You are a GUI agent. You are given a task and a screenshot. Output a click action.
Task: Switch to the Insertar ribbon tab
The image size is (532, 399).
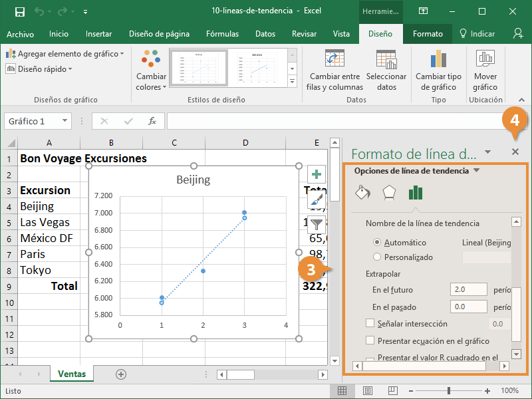click(98, 34)
